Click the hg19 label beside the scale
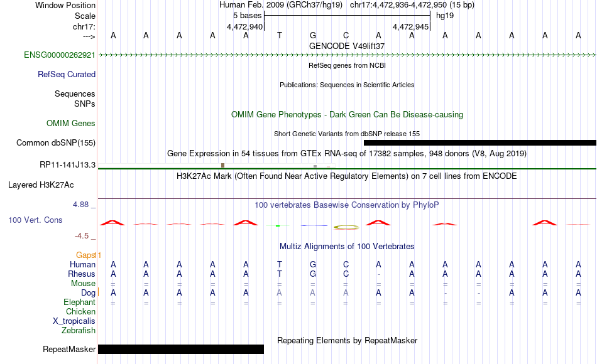Screen dimensions: 597x364 pyautogui.click(x=445, y=16)
